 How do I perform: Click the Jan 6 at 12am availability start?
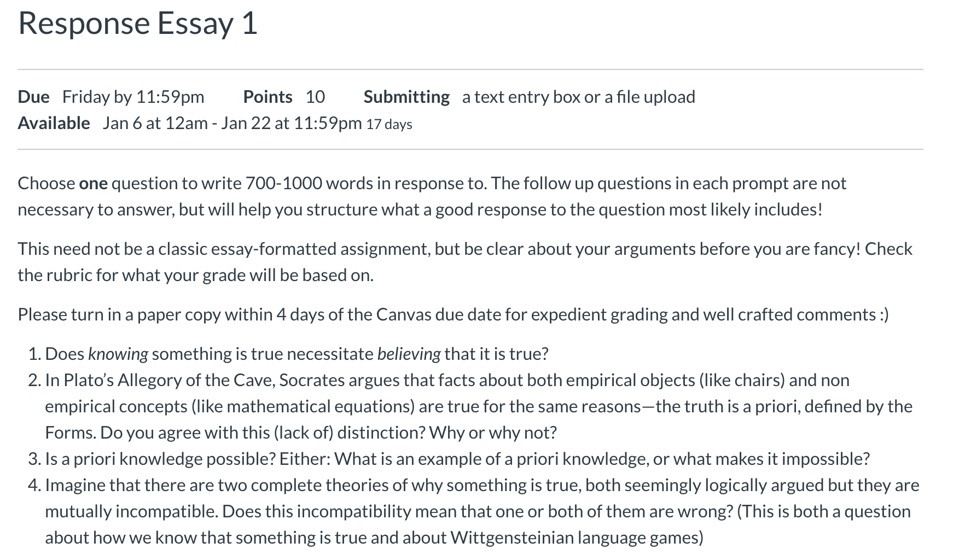point(155,123)
